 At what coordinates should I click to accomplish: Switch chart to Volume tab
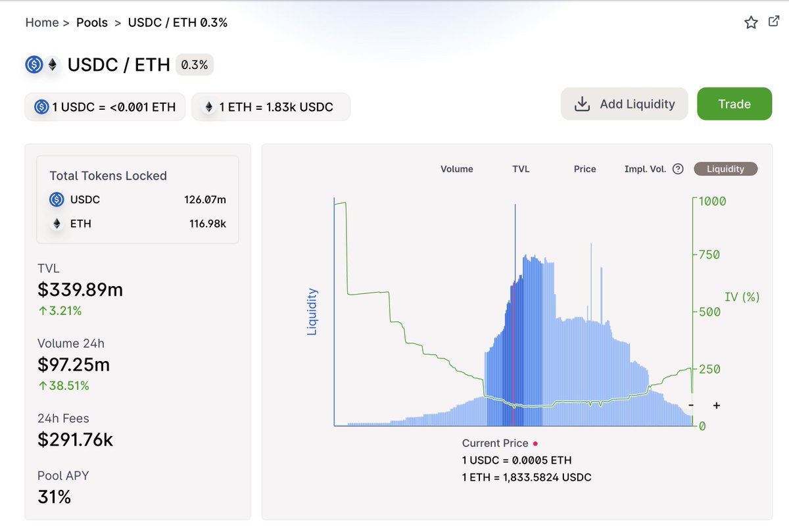[457, 169]
